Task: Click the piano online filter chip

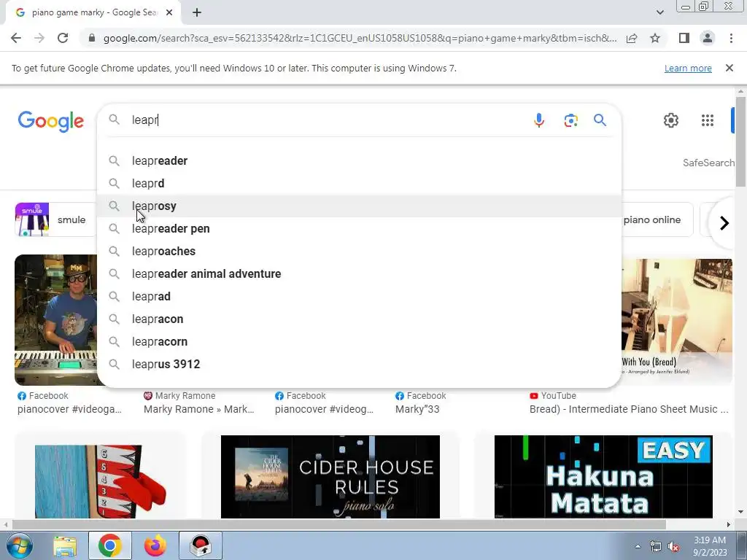Action: click(657, 219)
